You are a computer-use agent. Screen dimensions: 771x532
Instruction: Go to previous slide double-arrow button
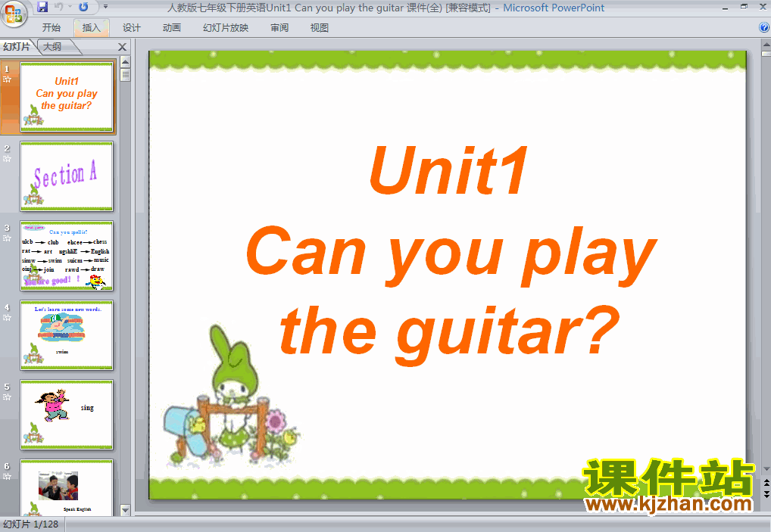pos(766,484)
